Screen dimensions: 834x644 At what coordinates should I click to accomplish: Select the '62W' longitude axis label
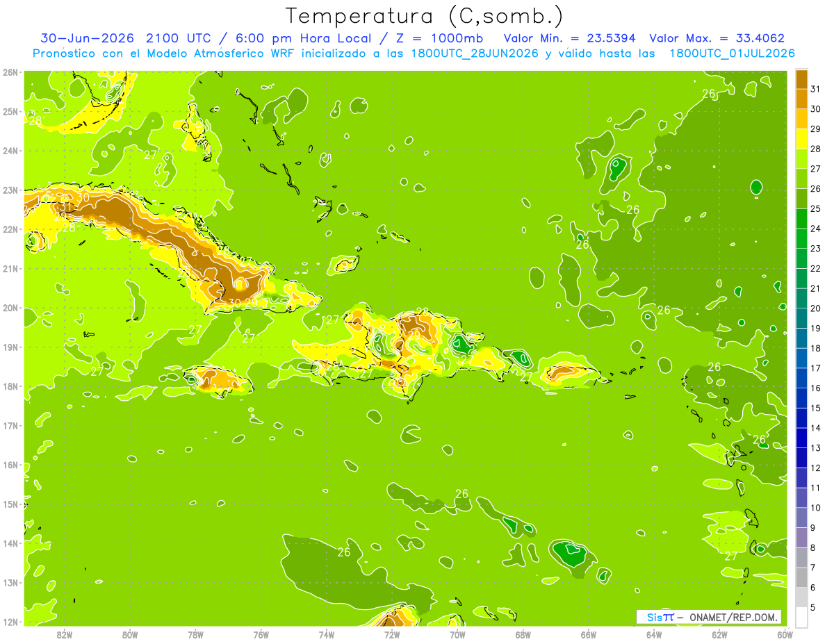tap(719, 634)
